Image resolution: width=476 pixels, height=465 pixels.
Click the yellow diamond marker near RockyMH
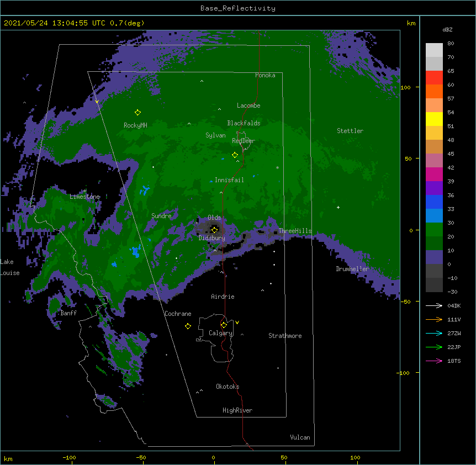click(137, 113)
